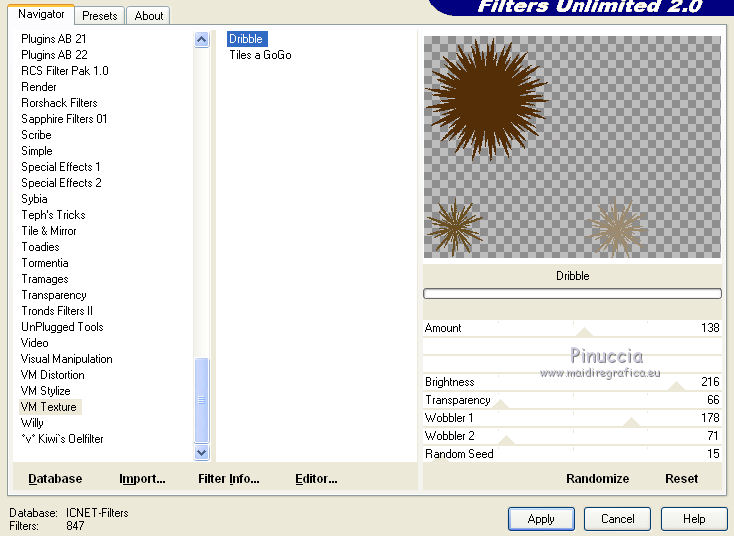Screen dimensions: 734x536
Task: Click the category list scroll up arrow
Action: [201, 39]
